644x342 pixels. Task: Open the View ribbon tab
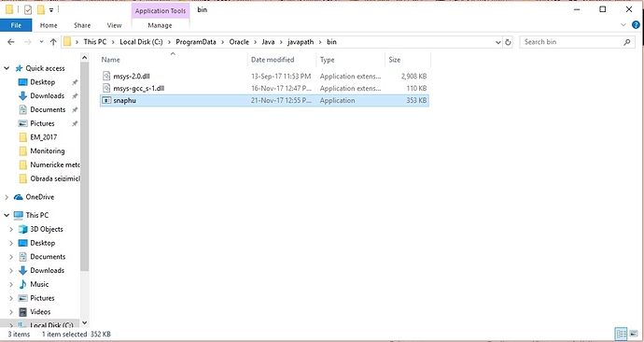pos(114,25)
